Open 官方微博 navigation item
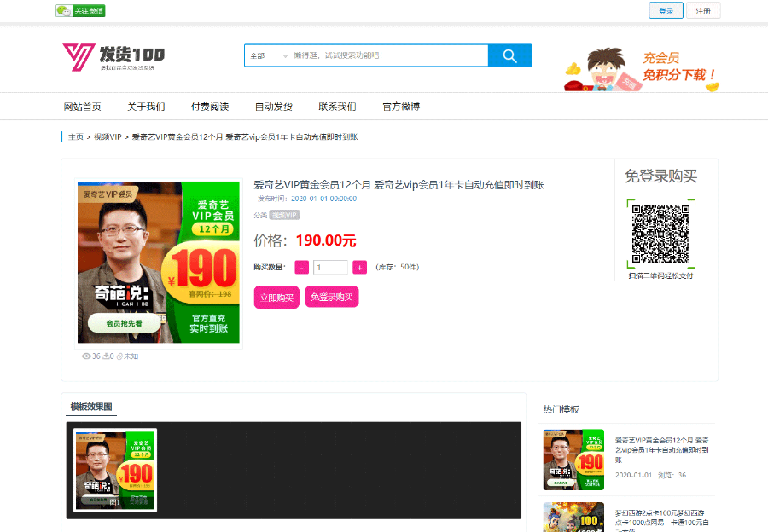The image size is (768, 532). [x=401, y=107]
